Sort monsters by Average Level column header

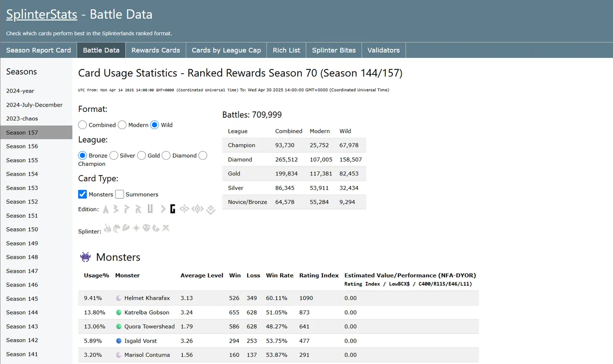202,276
